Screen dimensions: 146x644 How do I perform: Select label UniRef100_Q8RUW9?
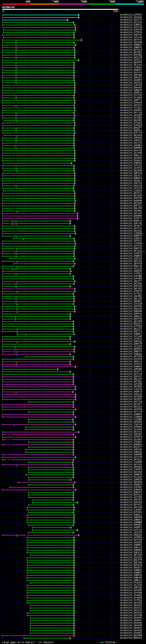pos(131,369)
